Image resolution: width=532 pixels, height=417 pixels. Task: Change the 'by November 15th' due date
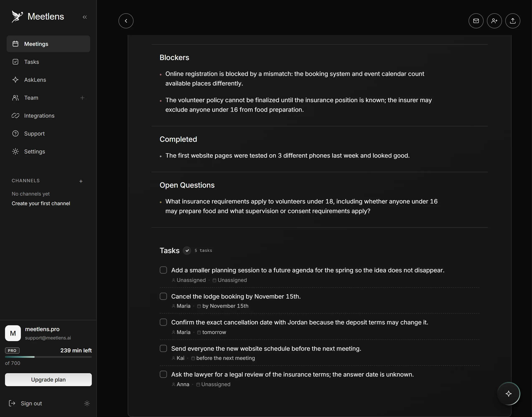click(x=223, y=306)
